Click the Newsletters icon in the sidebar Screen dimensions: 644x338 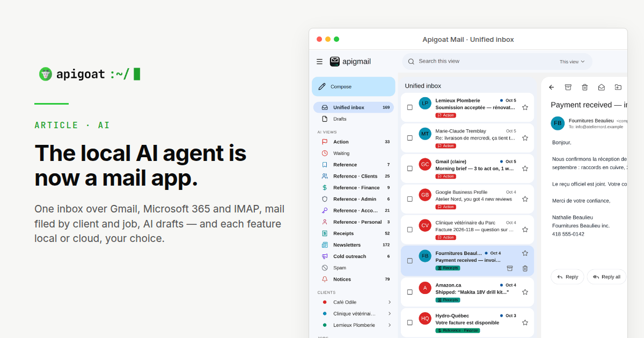325,245
